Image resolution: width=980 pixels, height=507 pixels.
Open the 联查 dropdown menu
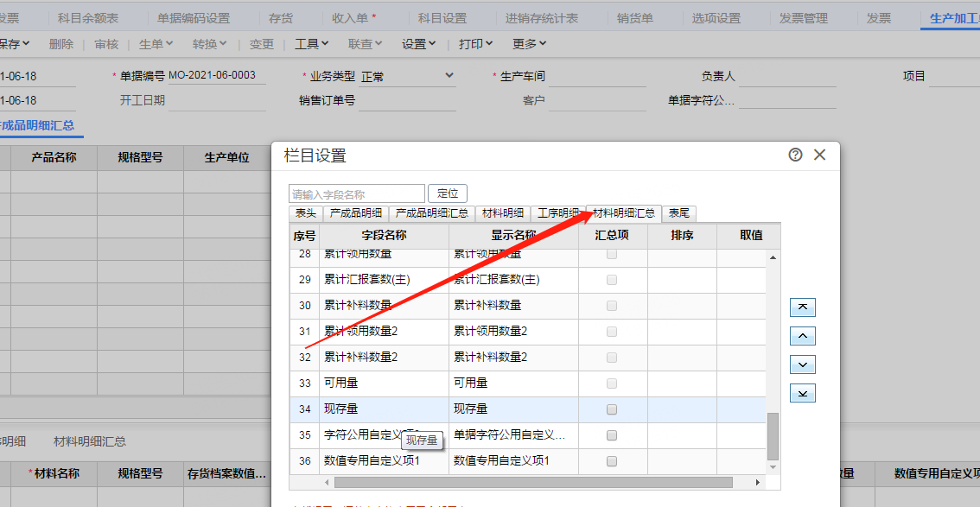(365, 44)
